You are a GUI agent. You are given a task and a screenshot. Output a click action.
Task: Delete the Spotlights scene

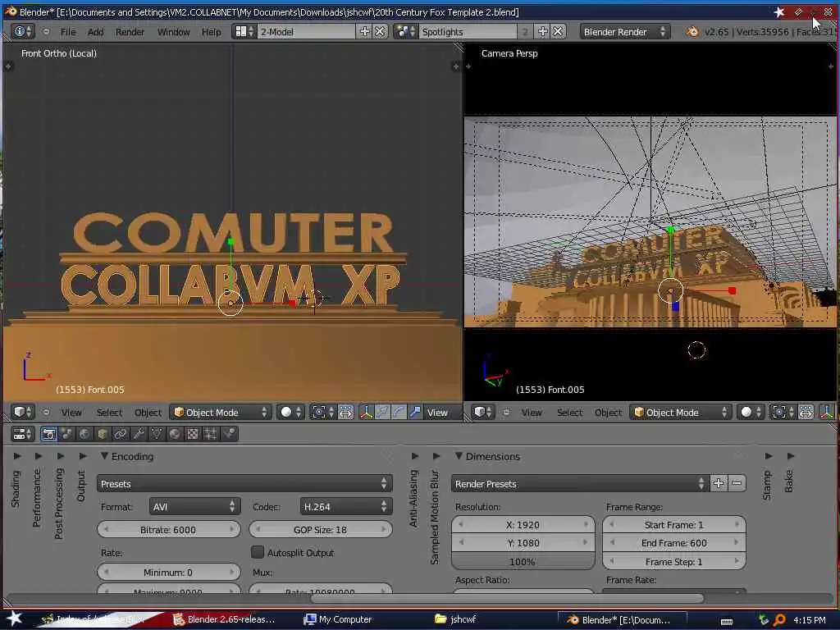point(558,32)
